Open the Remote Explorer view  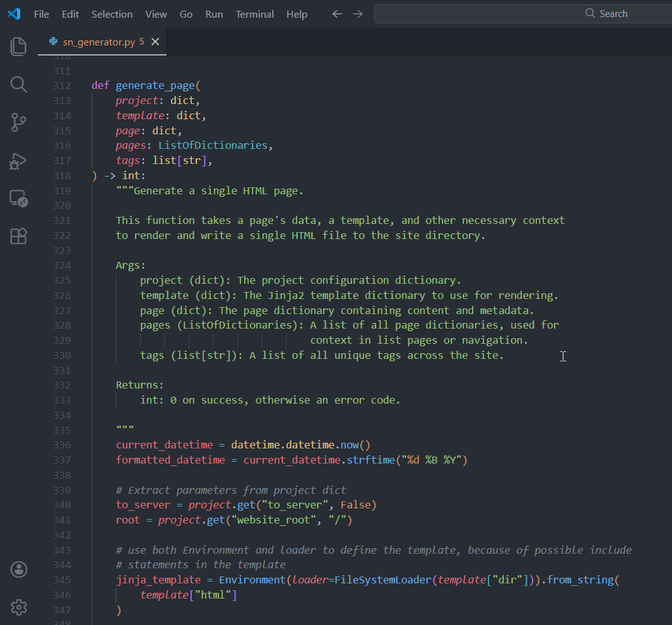click(19, 199)
